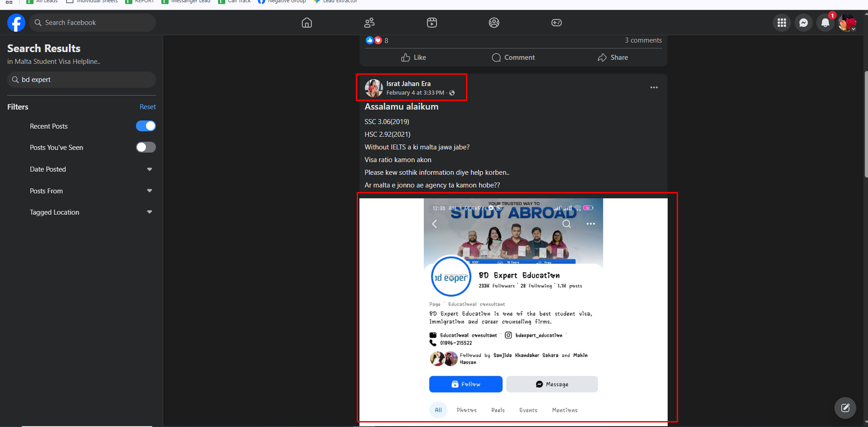Open the Call Track bookmark
Image resolution: width=868 pixels, height=427 pixels.
pyautogui.click(x=234, y=2)
